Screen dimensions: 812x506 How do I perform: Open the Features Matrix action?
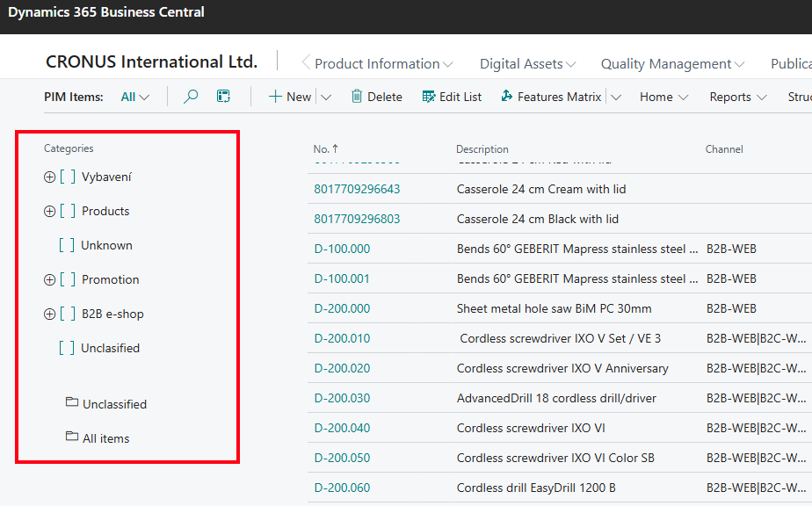pos(551,97)
